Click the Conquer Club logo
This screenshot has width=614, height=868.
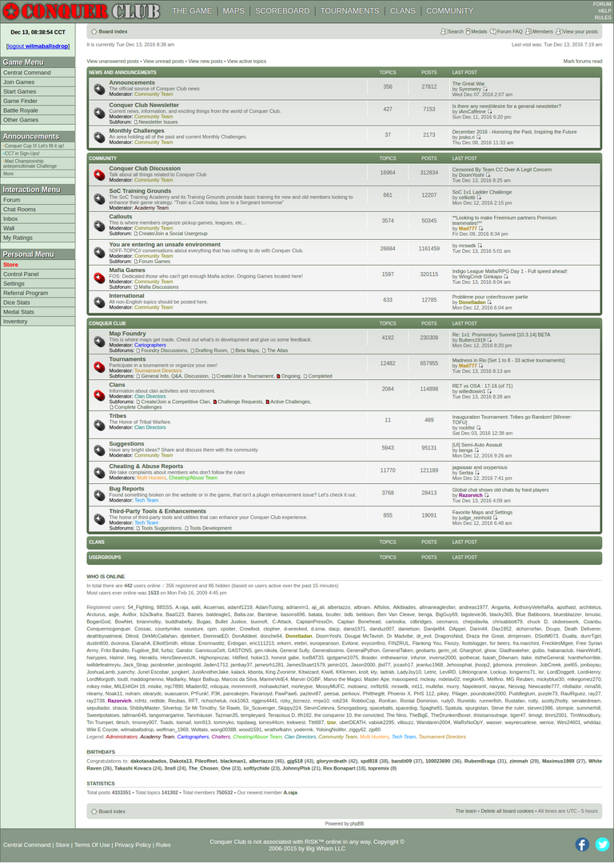[x=82, y=11]
